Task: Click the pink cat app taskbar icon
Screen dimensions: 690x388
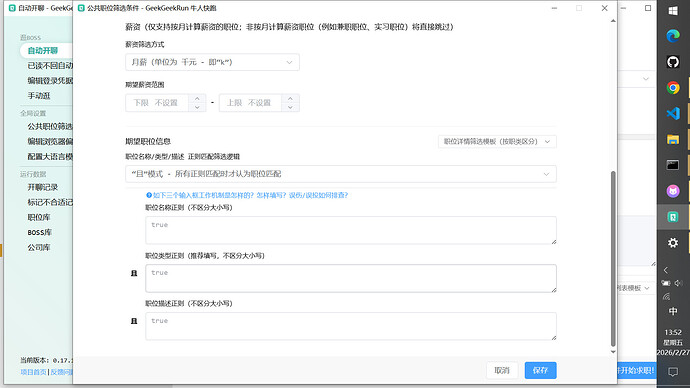Action: (x=672, y=191)
